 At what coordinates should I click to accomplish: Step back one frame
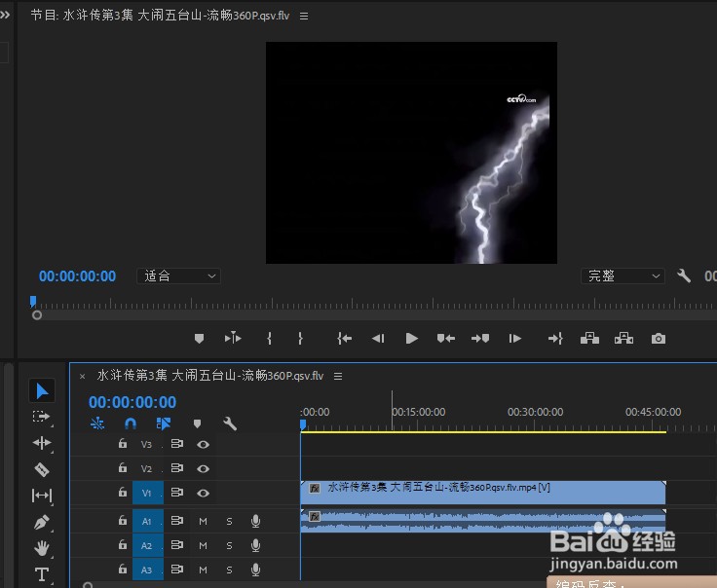[378, 339]
